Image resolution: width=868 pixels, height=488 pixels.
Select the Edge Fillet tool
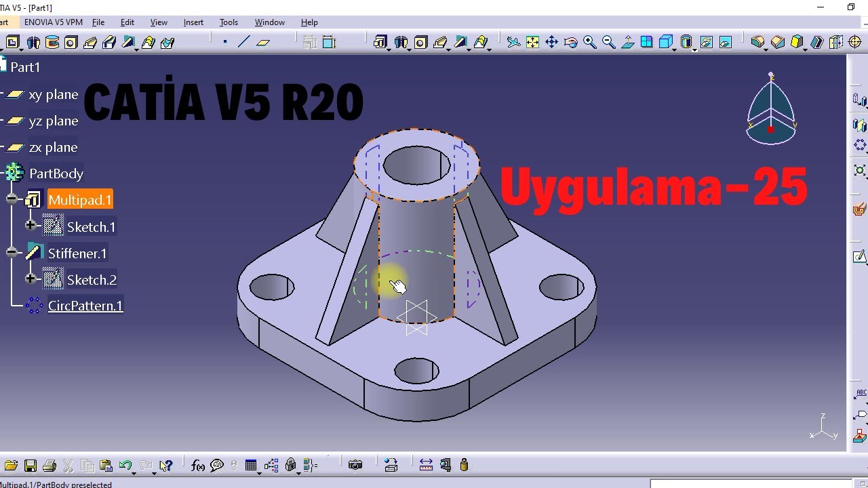(757, 42)
